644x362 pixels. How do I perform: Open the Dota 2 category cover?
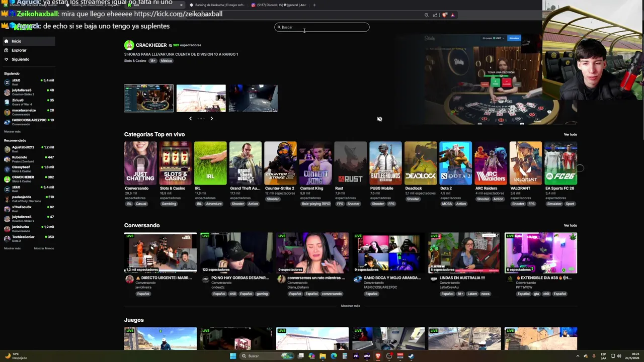[455, 163]
